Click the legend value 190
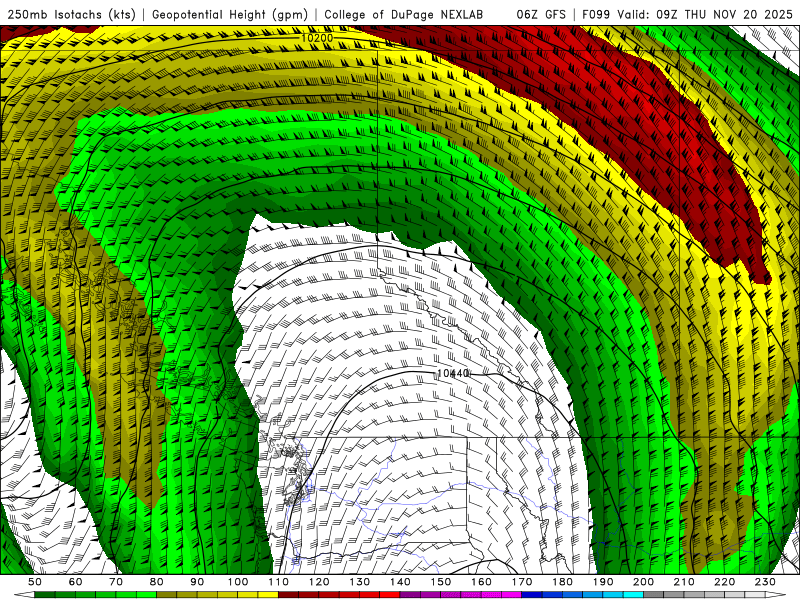The height and width of the screenshot is (600, 800). click(x=603, y=582)
